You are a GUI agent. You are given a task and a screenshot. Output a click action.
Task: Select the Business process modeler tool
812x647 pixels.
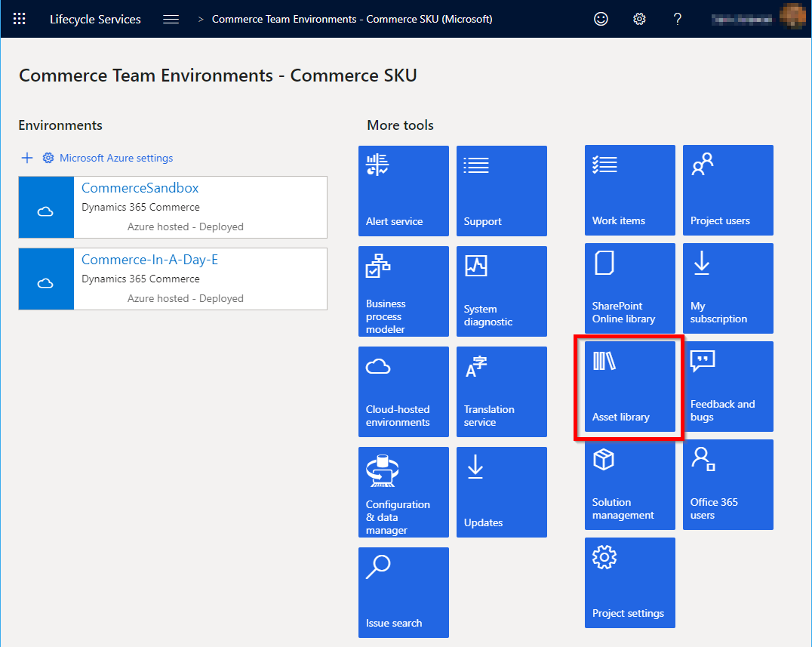click(x=404, y=291)
